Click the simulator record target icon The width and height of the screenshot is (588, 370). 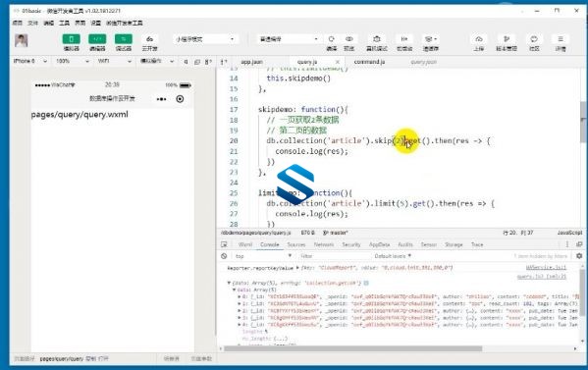180,99
